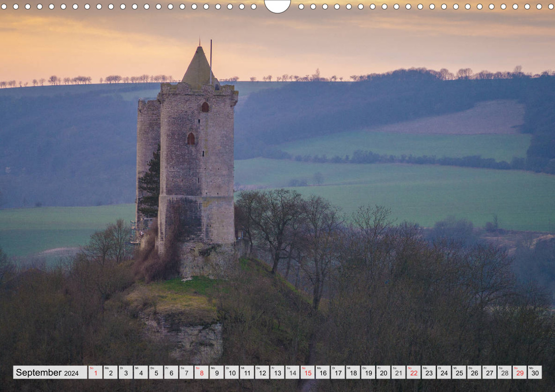Click the September 2024 month label
The image size is (555, 392).
point(50,373)
